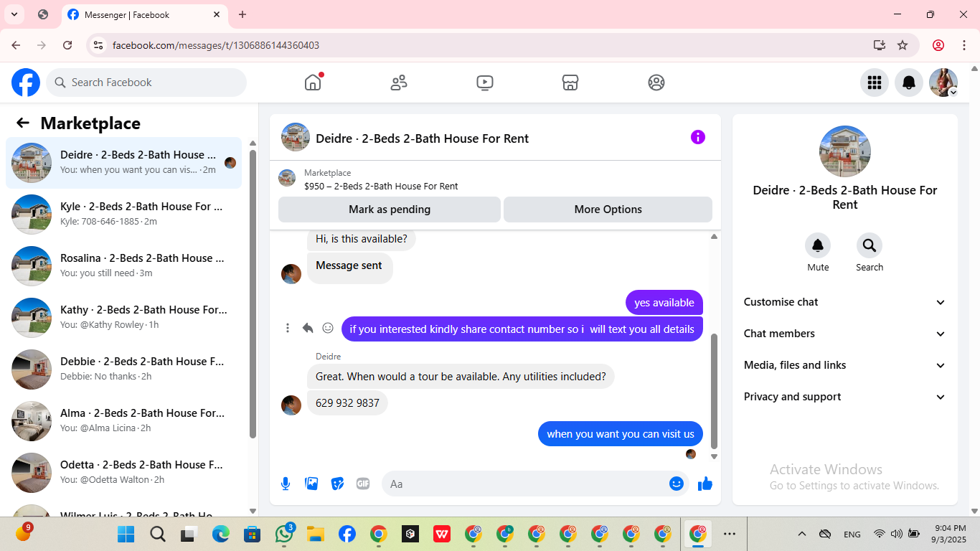Reload the page with browser refresh
Screen dimensions: 980x551
[x=67, y=45]
